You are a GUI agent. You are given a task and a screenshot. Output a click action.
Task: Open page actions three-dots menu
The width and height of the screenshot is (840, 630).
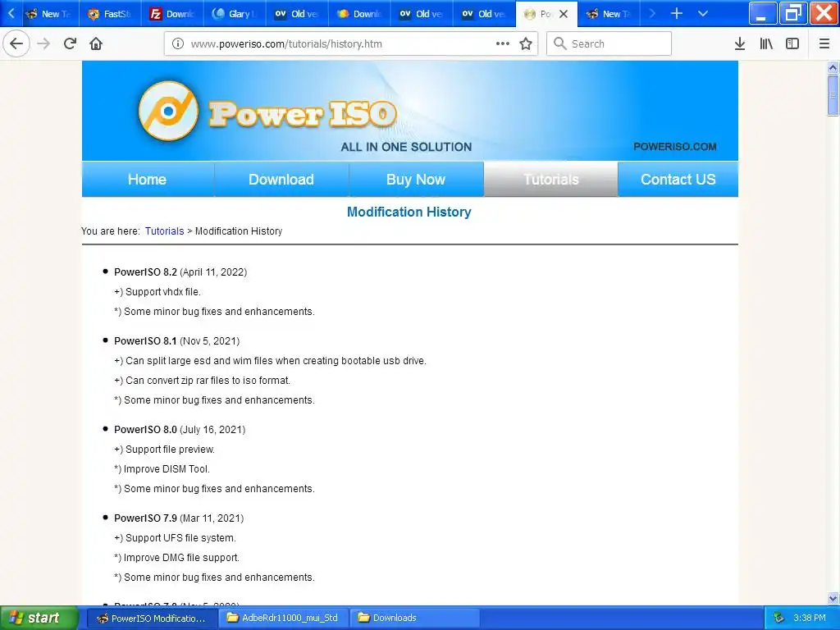point(503,43)
